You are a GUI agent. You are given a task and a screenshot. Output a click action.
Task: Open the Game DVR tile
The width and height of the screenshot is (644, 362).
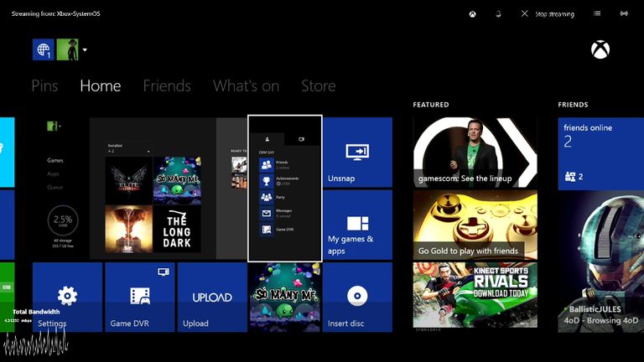140,297
